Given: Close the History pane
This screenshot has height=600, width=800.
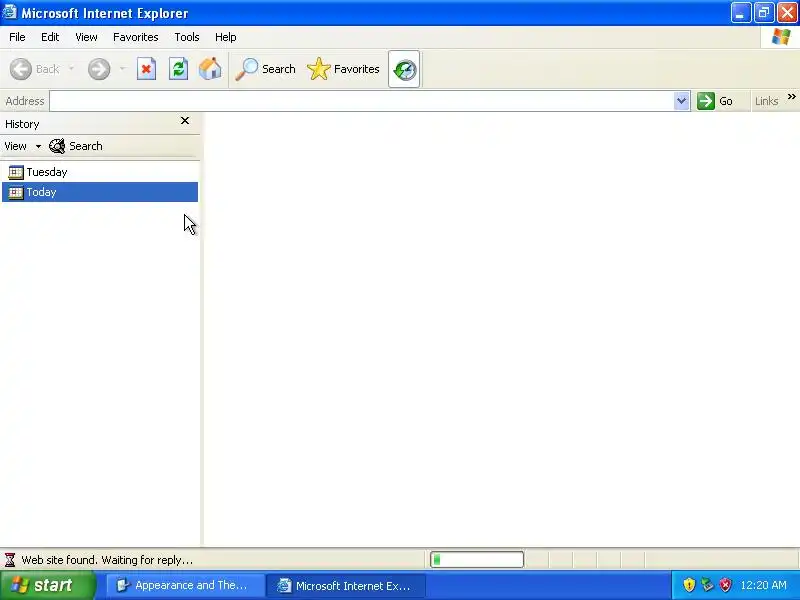Looking at the screenshot, I should [x=185, y=121].
